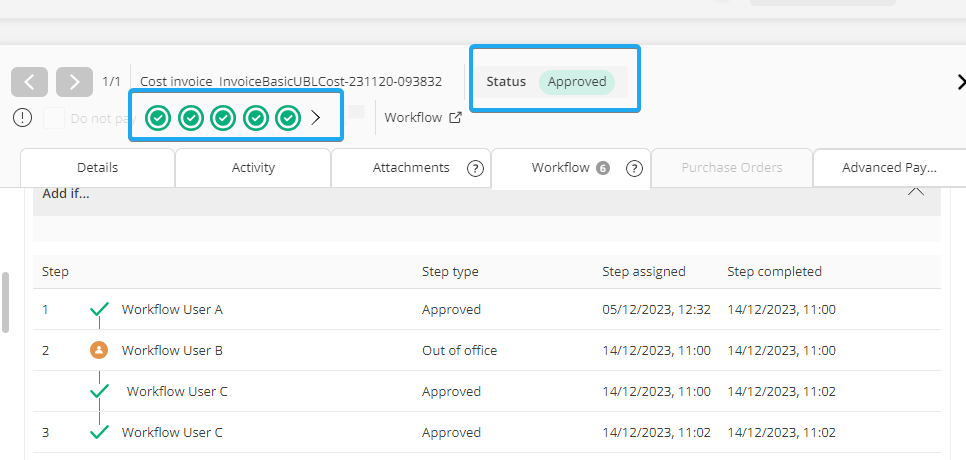Click the first workflow step checkmark circle
The height and width of the screenshot is (460, 966).
[158, 118]
